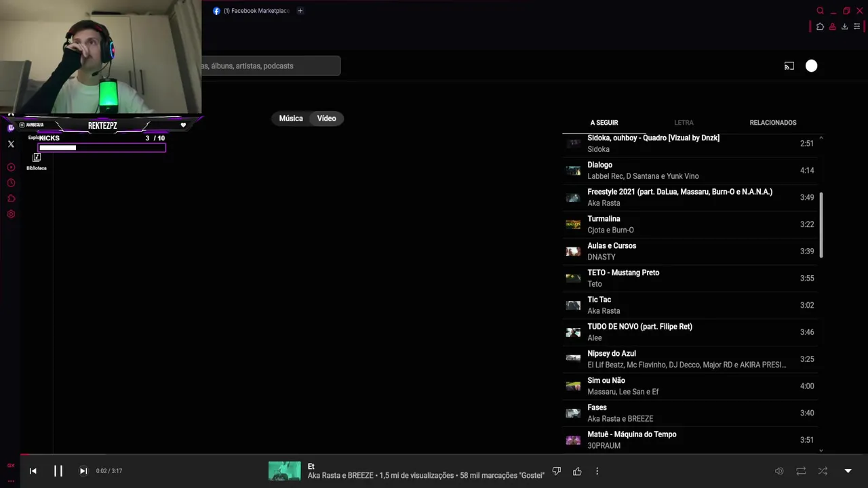The width and height of the screenshot is (868, 488).
Task: Open Massaru, Lee San e Ef artist link
Action: click(x=623, y=392)
